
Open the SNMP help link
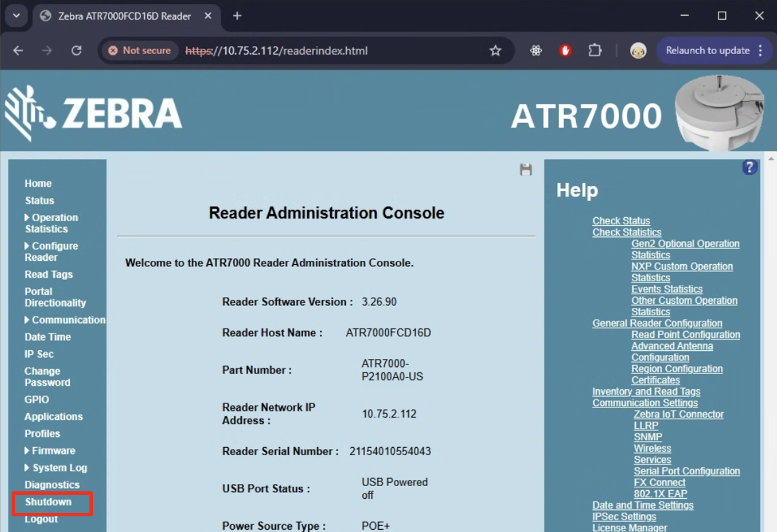pyautogui.click(x=648, y=437)
